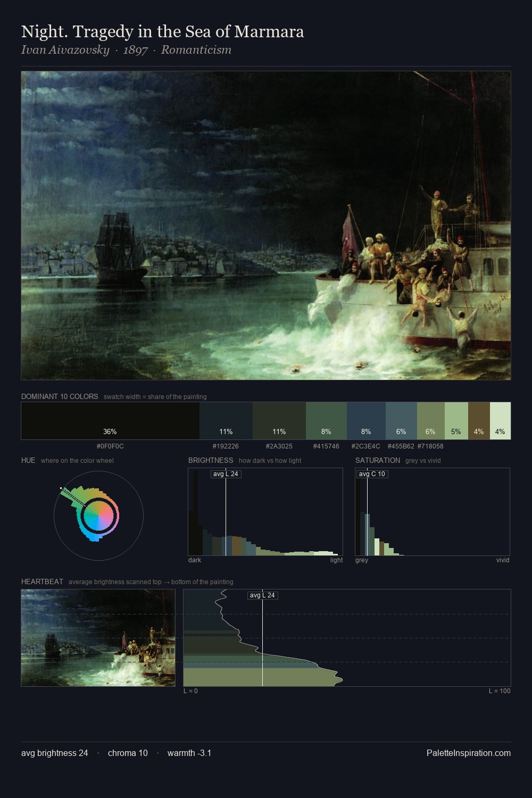This screenshot has height=798, width=532.
Task: Open the small heartbeat painting thumbnail
Action: [x=98, y=638]
